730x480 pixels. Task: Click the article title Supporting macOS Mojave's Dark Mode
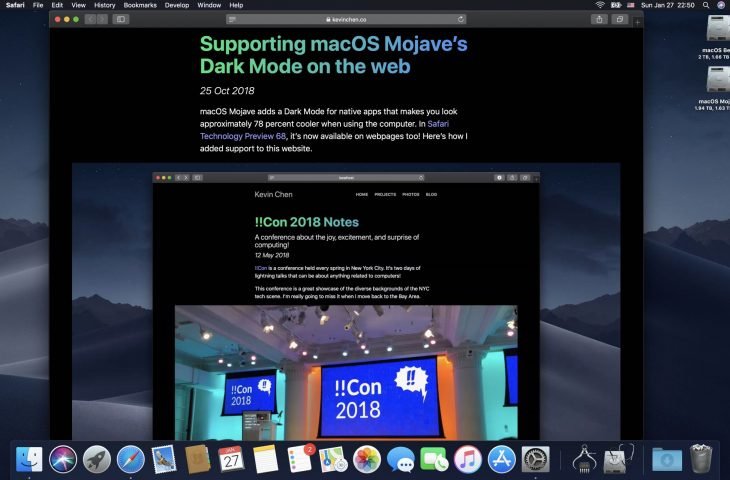coord(333,55)
